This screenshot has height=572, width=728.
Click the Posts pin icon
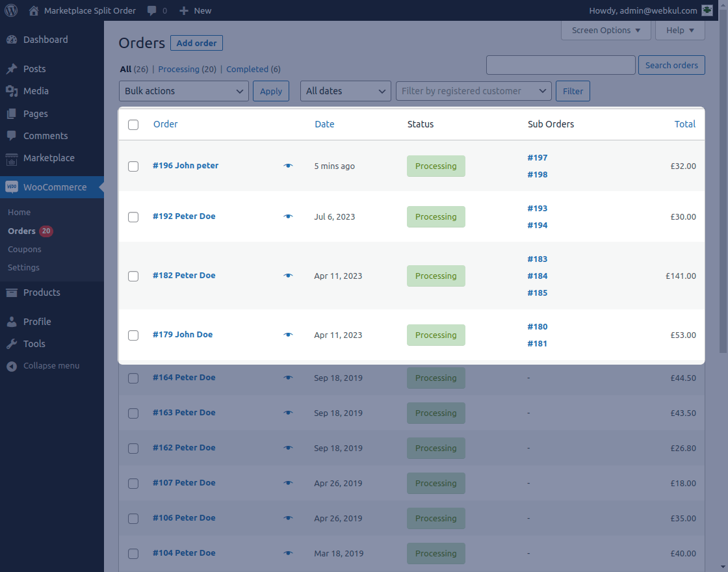[12, 69]
